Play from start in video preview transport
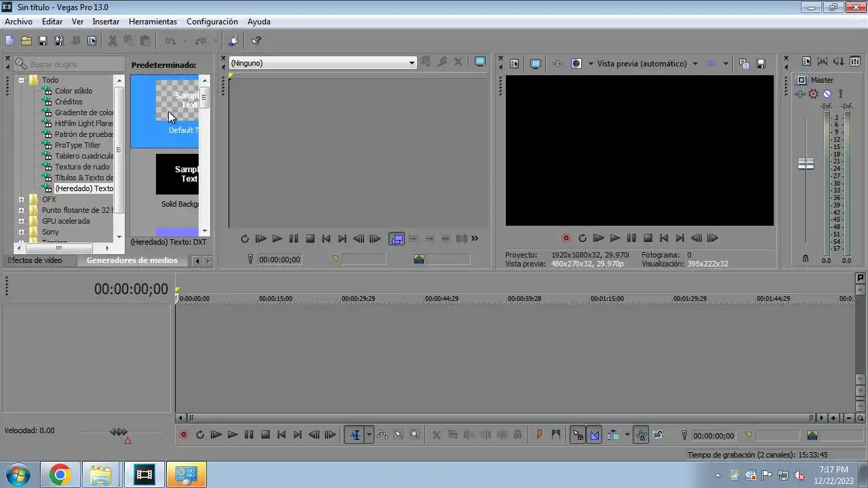868x488 pixels. (599, 239)
